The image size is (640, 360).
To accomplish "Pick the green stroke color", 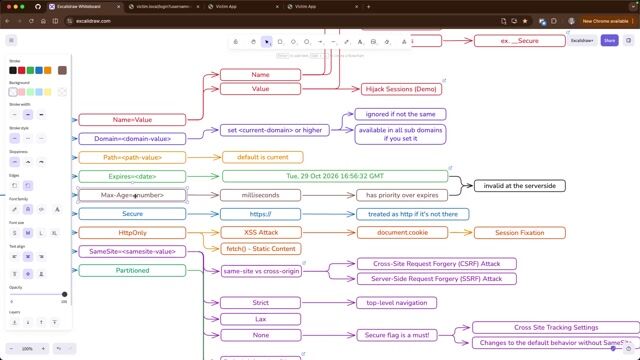I will point(30,70).
